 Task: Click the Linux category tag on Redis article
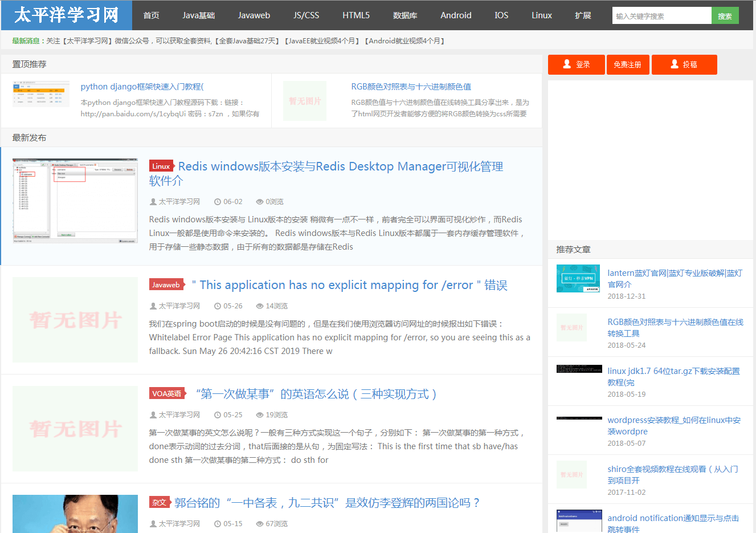161,166
